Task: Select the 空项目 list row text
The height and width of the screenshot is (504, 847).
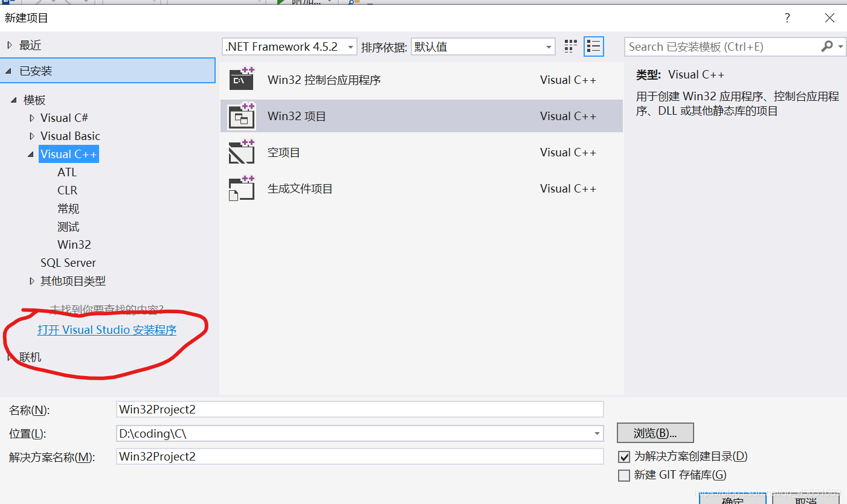Action: pos(284,153)
